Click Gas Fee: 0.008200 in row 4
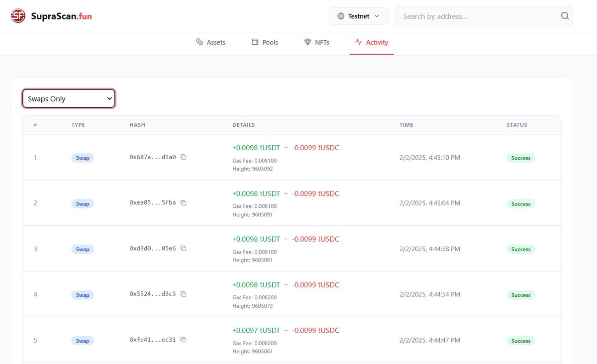597x364 pixels. tap(255, 297)
